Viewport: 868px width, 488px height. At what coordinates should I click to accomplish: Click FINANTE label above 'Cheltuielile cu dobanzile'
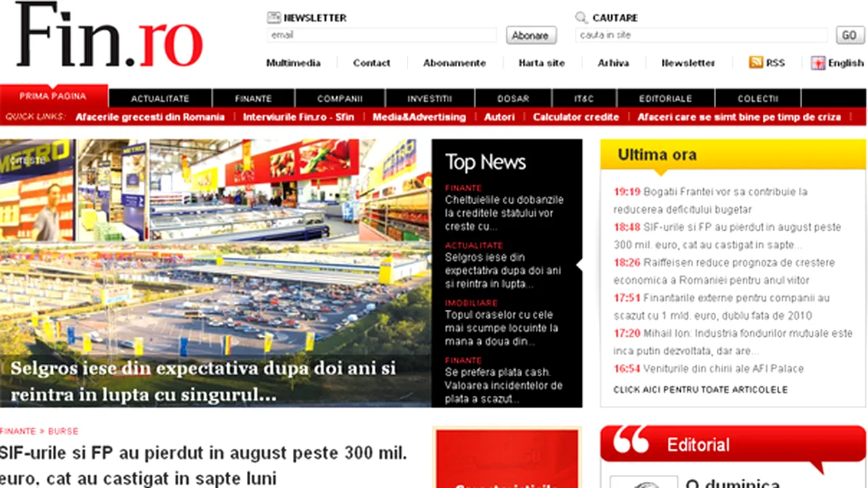(x=463, y=188)
